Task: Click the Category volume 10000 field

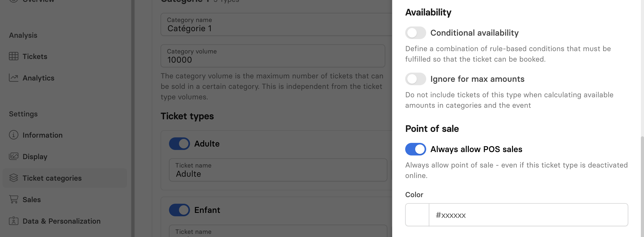Action: pyautogui.click(x=272, y=56)
